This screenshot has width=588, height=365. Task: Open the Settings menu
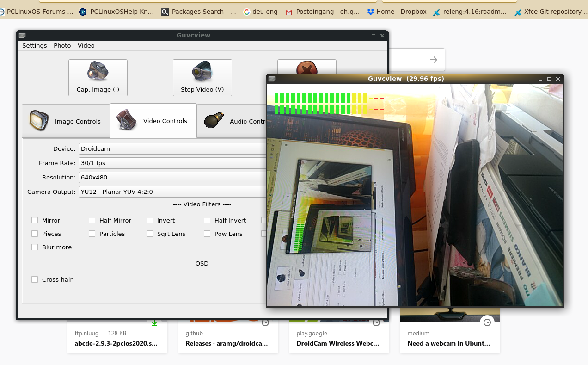click(x=35, y=45)
